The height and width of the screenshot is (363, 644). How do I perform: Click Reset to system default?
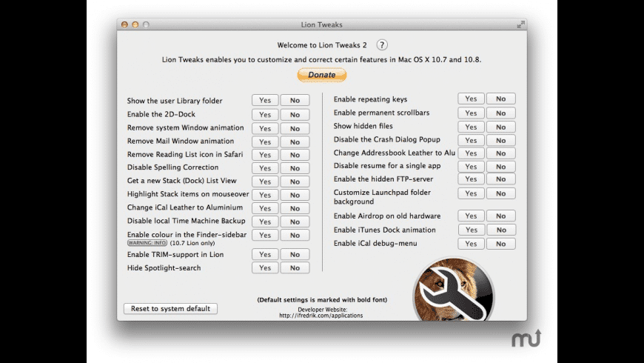(170, 308)
